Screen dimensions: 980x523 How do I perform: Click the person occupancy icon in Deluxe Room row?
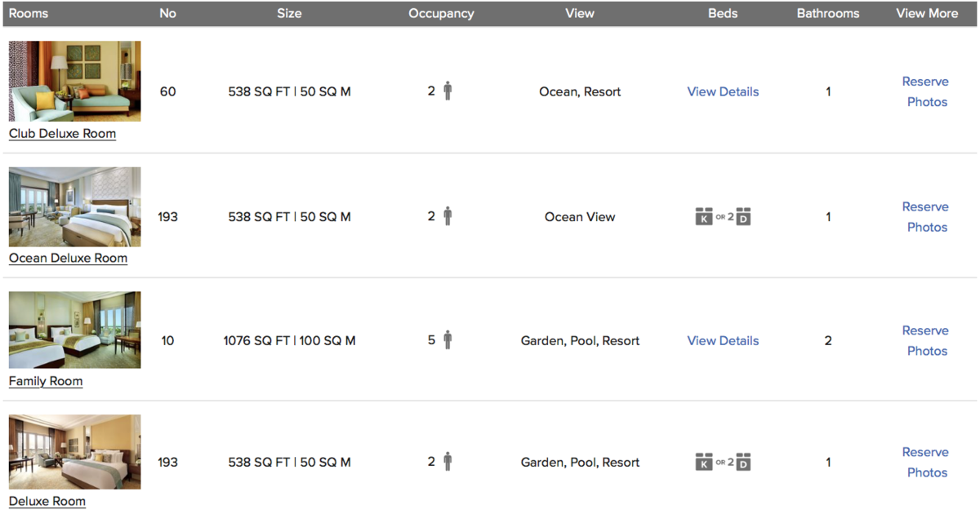click(448, 462)
